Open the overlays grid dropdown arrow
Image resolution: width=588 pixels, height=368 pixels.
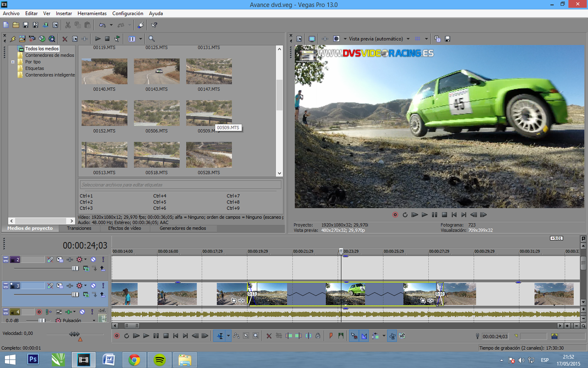pyautogui.click(x=426, y=38)
